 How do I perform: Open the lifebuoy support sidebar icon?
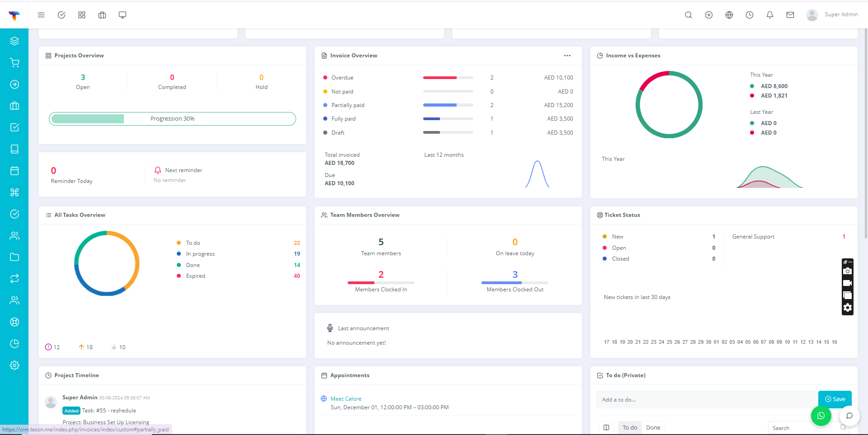(x=14, y=322)
